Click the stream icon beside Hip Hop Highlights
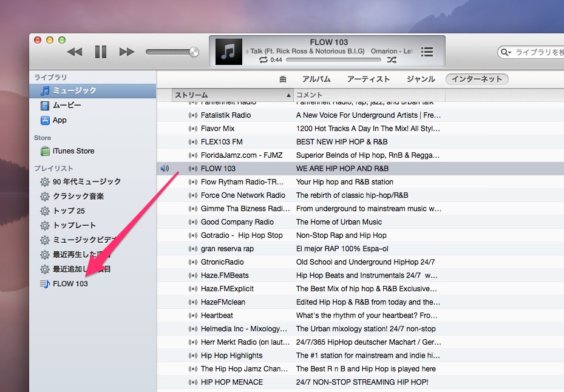Screen dimensions: 564x392 [x=193, y=356]
